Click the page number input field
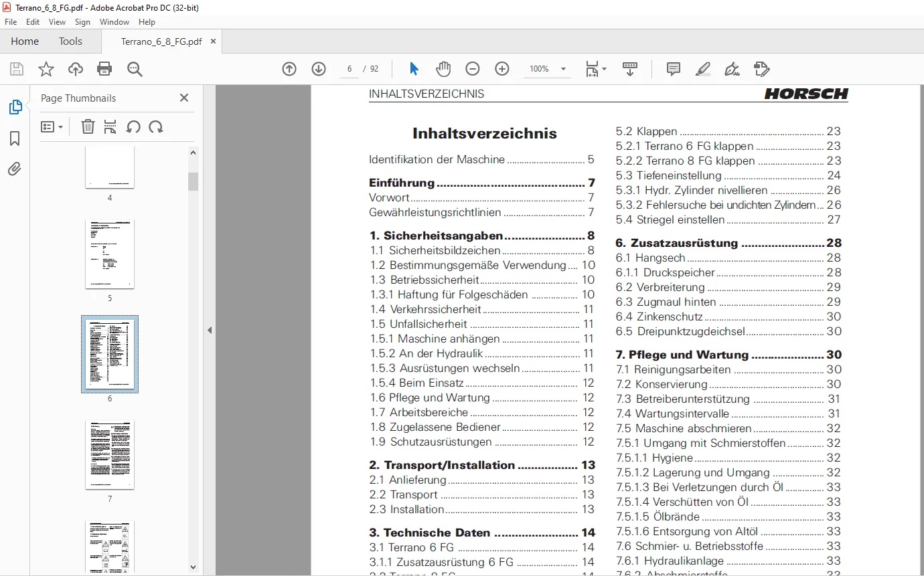The width and height of the screenshot is (924, 576). tap(349, 69)
